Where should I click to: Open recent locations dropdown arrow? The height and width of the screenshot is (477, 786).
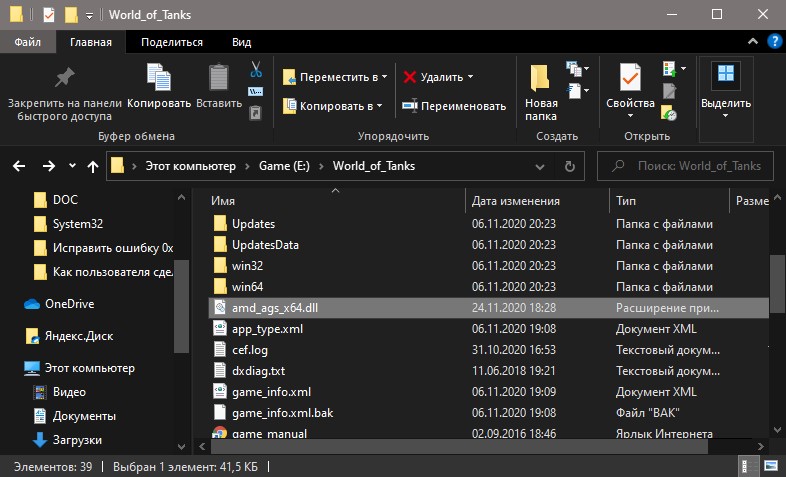72,166
